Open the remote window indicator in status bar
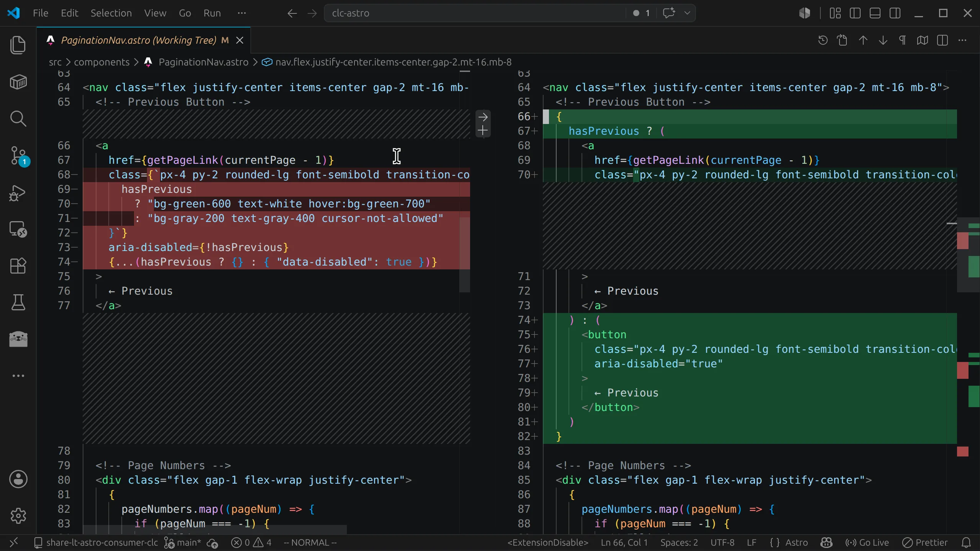Viewport: 980px width, 551px height. pos(14,543)
